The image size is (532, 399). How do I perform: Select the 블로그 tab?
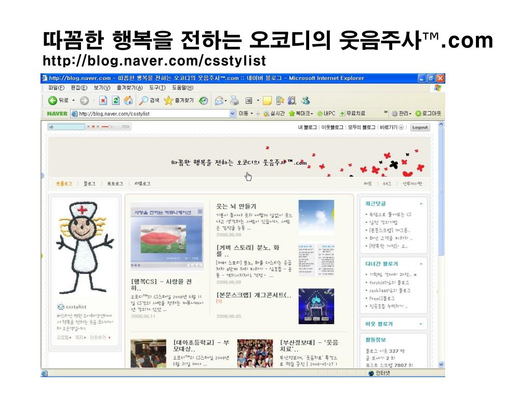(89, 183)
